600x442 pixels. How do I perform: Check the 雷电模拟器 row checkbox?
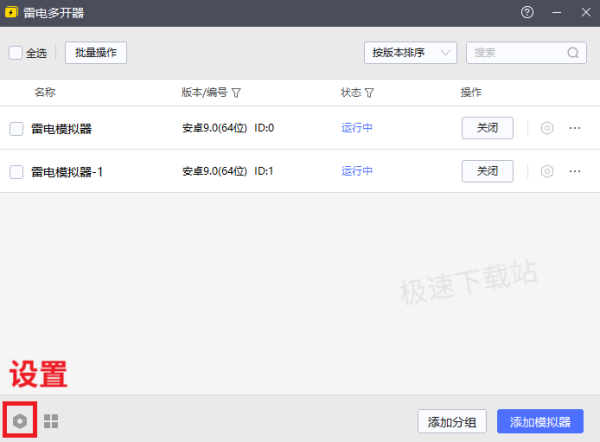click(x=16, y=128)
